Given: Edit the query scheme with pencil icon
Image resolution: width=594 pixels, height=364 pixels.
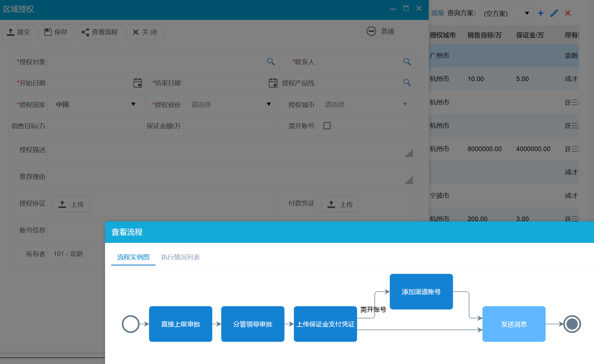Looking at the screenshot, I should tap(554, 13).
